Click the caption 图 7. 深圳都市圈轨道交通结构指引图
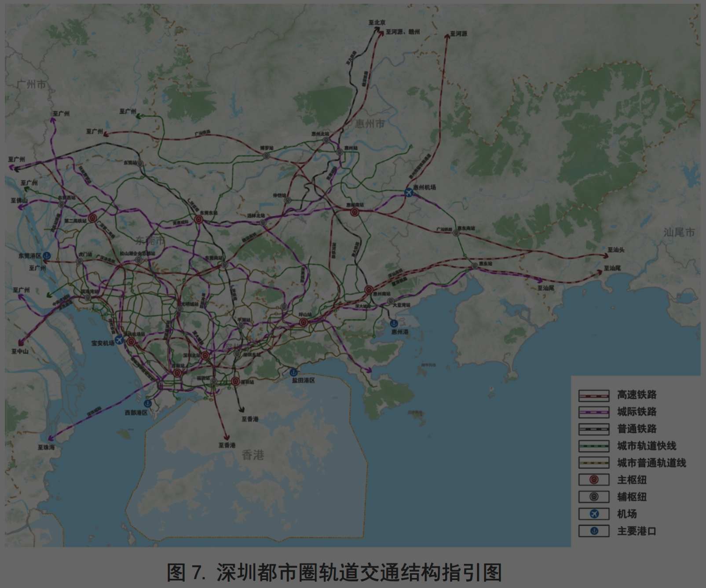This screenshot has height=588, width=706. coord(334,572)
